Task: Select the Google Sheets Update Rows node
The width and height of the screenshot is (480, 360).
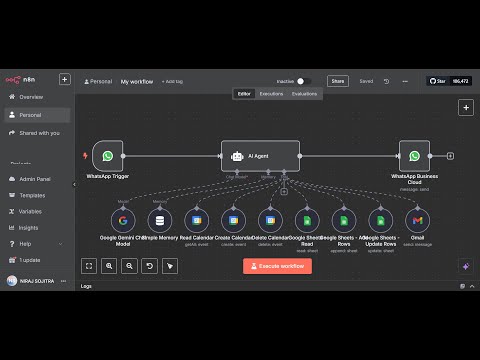Action: tap(381, 220)
